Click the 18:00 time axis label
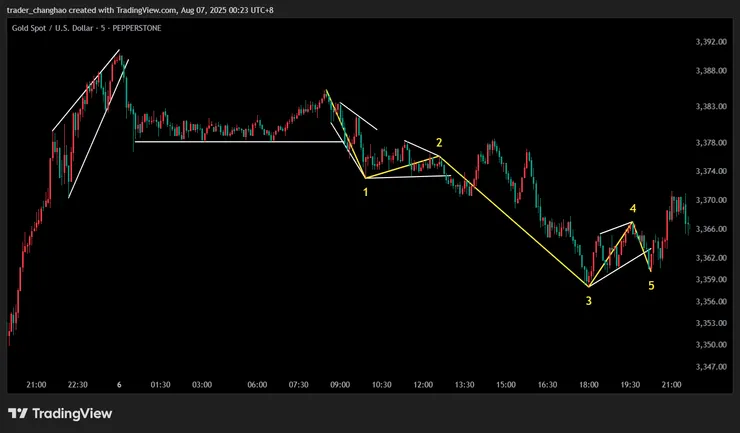This screenshot has width=740, height=433. click(x=589, y=385)
